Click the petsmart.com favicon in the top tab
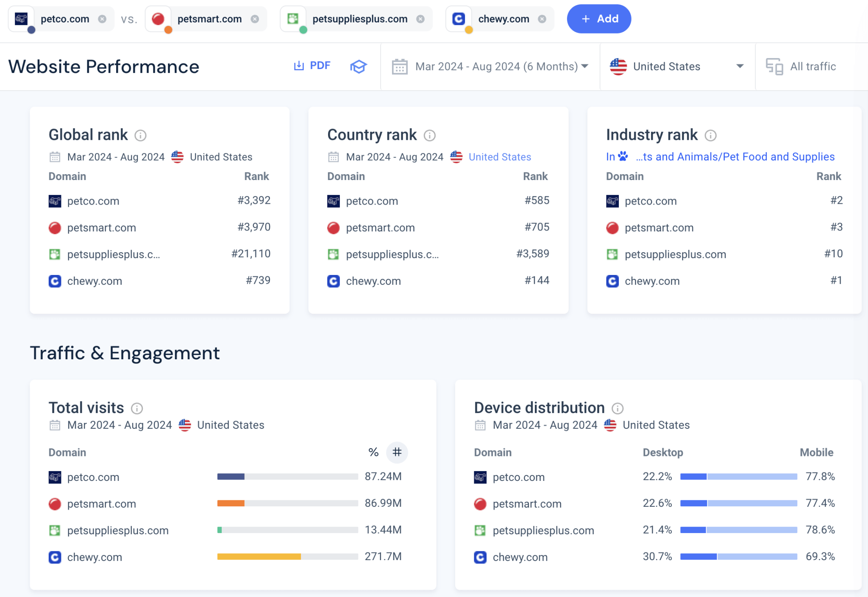 tap(158, 19)
